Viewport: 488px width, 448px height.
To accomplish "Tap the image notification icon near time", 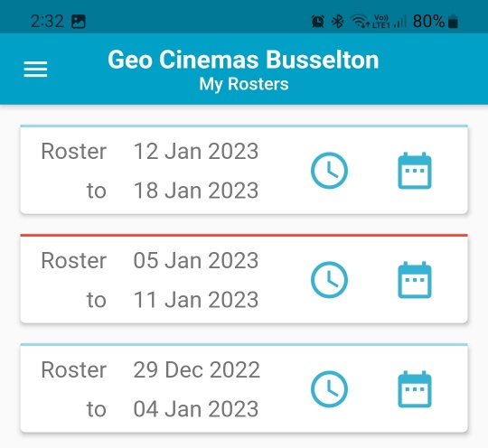I will pyautogui.click(x=79, y=22).
